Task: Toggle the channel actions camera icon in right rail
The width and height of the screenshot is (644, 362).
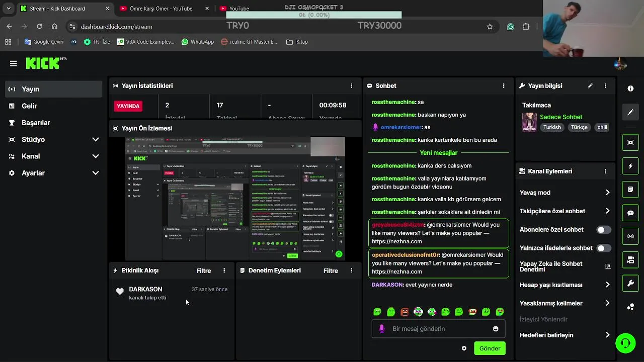Action: [x=630, y=260]
